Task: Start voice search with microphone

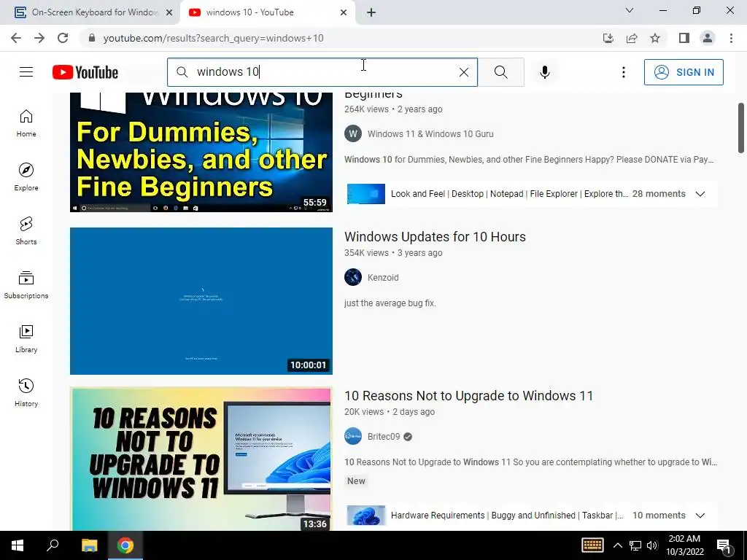Action: pos(544,72)
